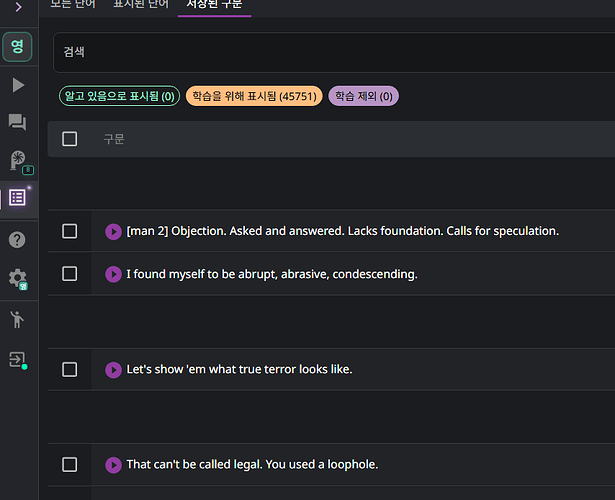Select the saved items list sidebar icon
Viewport: 615px width, 500px height.
click(x=17, y=197)
